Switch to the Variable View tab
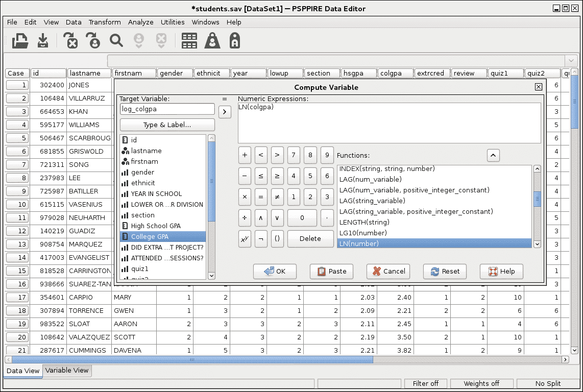This screenshot has height=392, width=583. 66,371
